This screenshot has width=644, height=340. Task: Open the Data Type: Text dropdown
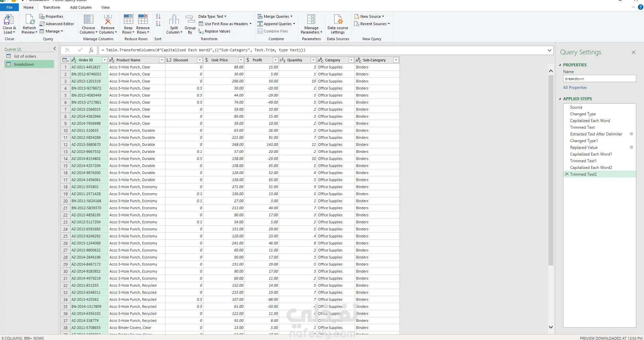[x=212, y=16]
